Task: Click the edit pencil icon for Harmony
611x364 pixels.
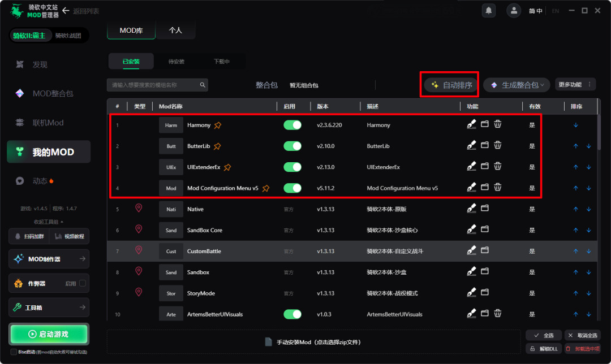Action: click(471, 124)
